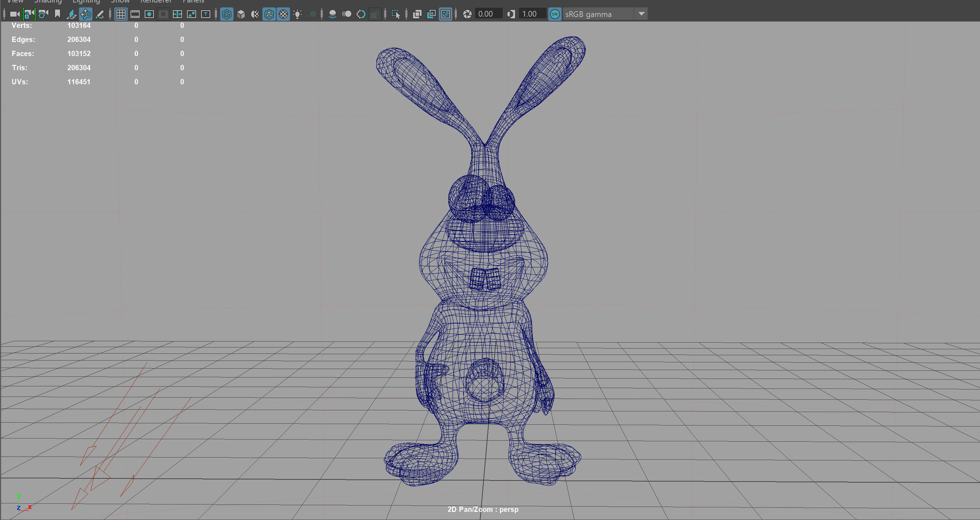980x520 pixels.
Task: Open Camera Attributes gear-camera icon
Action: 43,14
